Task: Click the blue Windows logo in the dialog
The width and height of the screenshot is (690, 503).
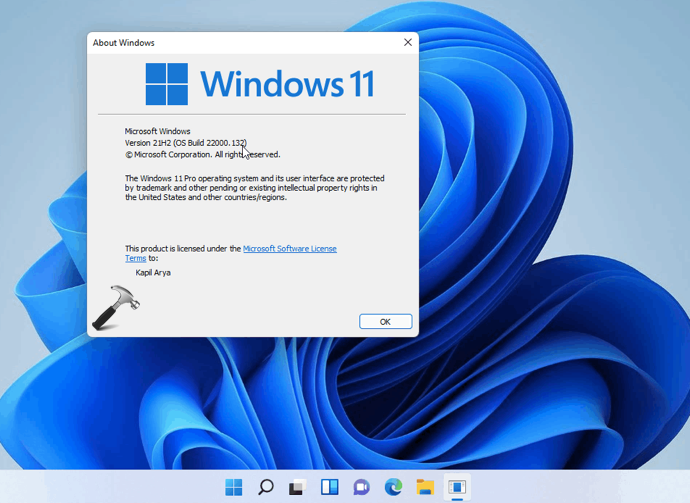Action: (x=166, y=84)
